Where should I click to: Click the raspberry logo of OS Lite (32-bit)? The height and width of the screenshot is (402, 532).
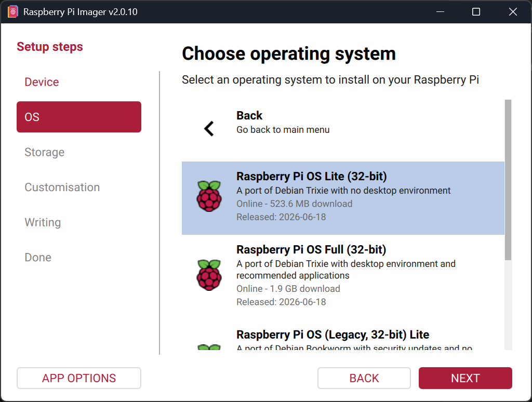209,196
